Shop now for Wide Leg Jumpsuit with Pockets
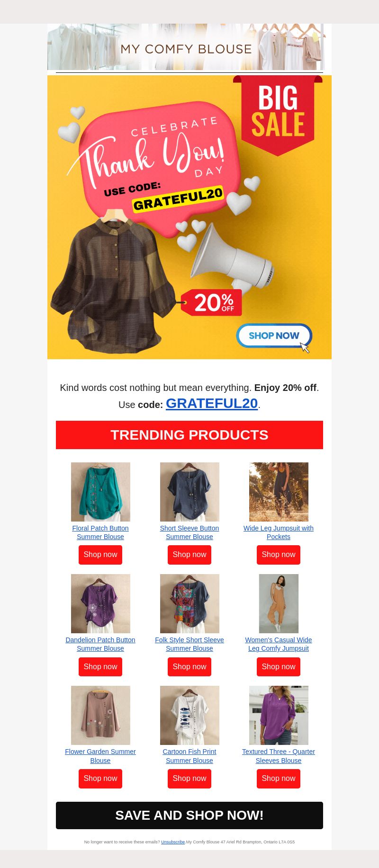Screen dimensions: 379x868 279,555
